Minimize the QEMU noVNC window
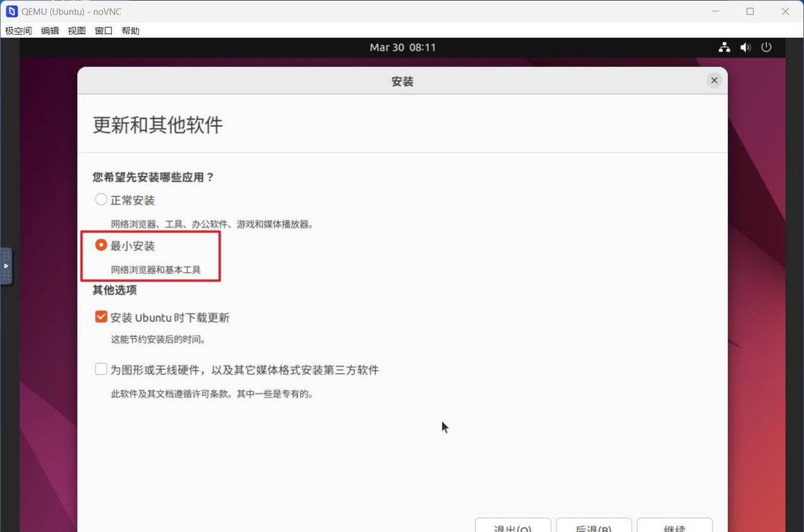 click(715, 11)
